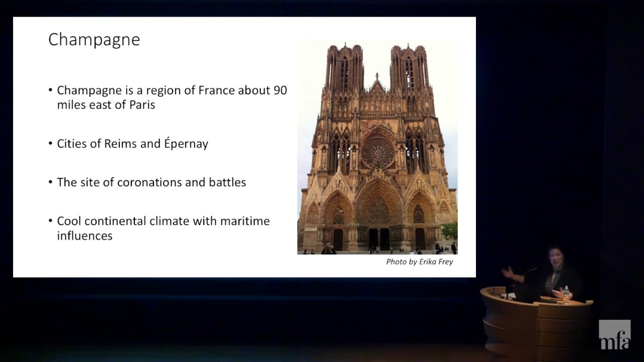Image resolution: width=644 pixels, height=362 pixels.
Task: Click the bullet about 90 miles east of Paris
Action: coord(171,98)
